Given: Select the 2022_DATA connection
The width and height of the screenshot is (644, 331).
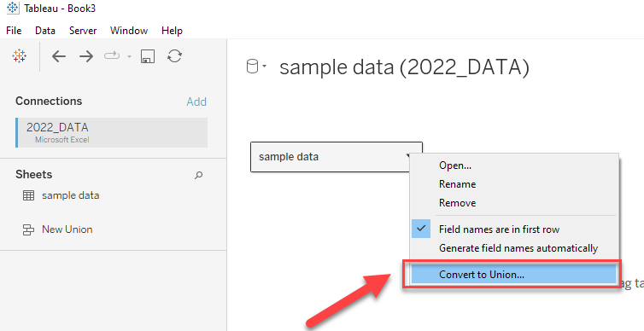Looking at the screenshot, I should tap(112, 132).
